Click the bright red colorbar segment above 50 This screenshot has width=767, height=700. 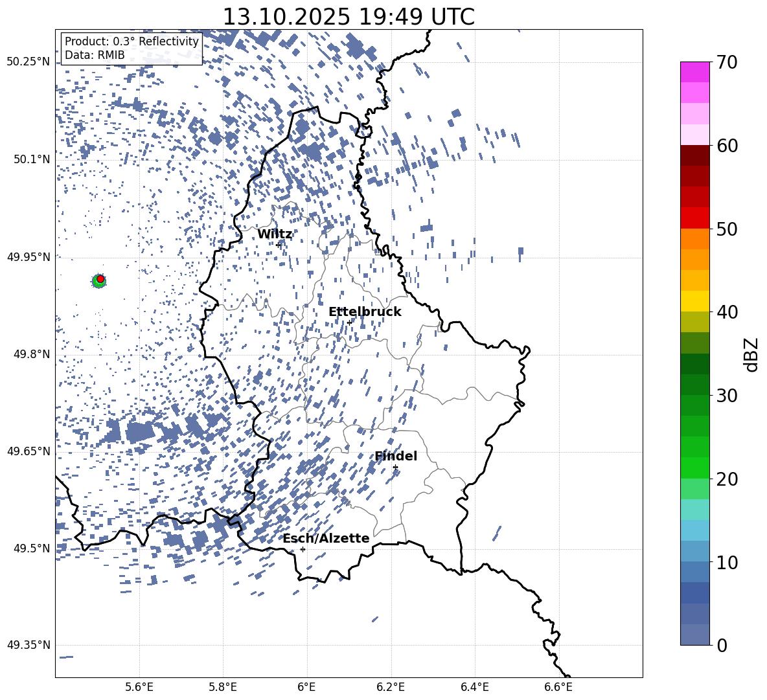[694, 218]
